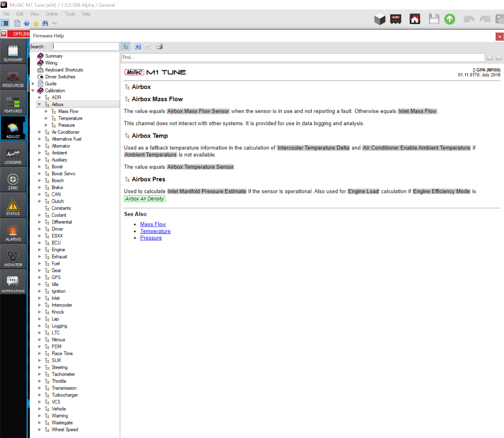Open the Notifications speech bubble

tap(13, 284)
